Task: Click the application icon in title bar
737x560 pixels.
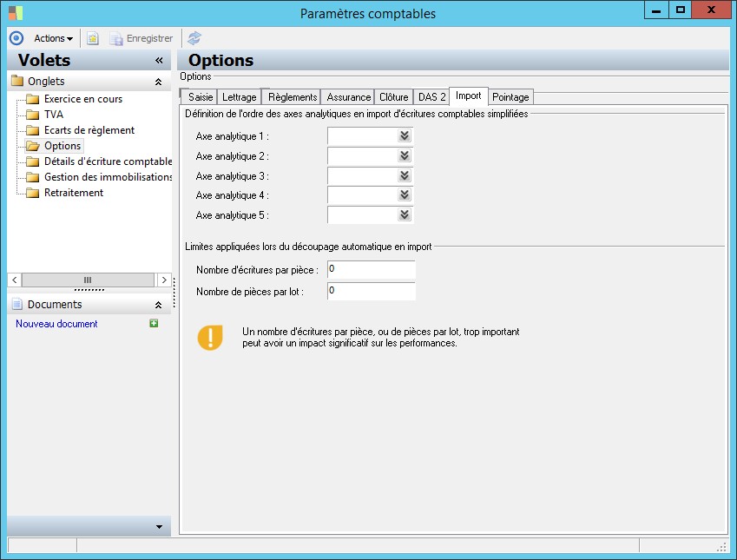Action: [16, 13]
